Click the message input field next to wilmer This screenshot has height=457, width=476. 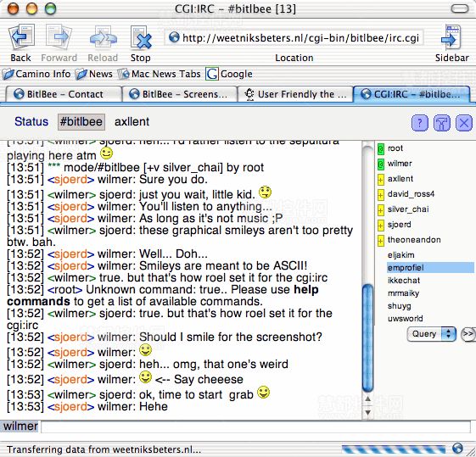pos(255,426)
